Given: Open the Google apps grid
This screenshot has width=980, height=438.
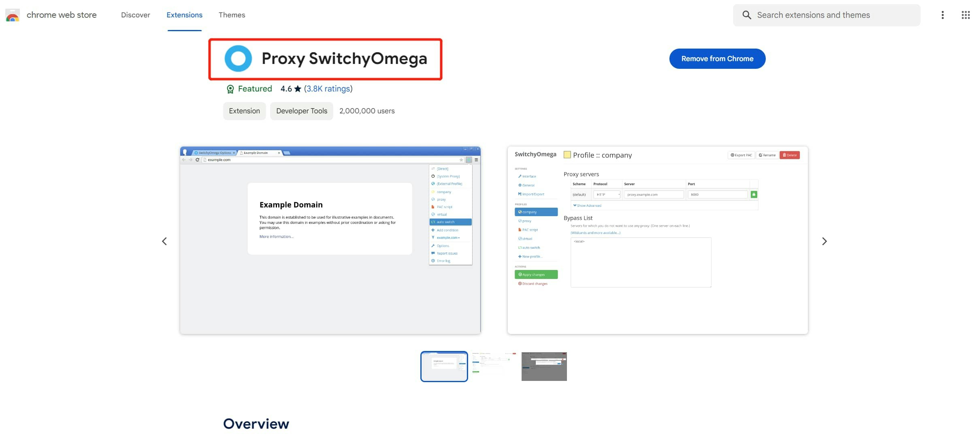Looking at the screenshot, I should point(965,15).
